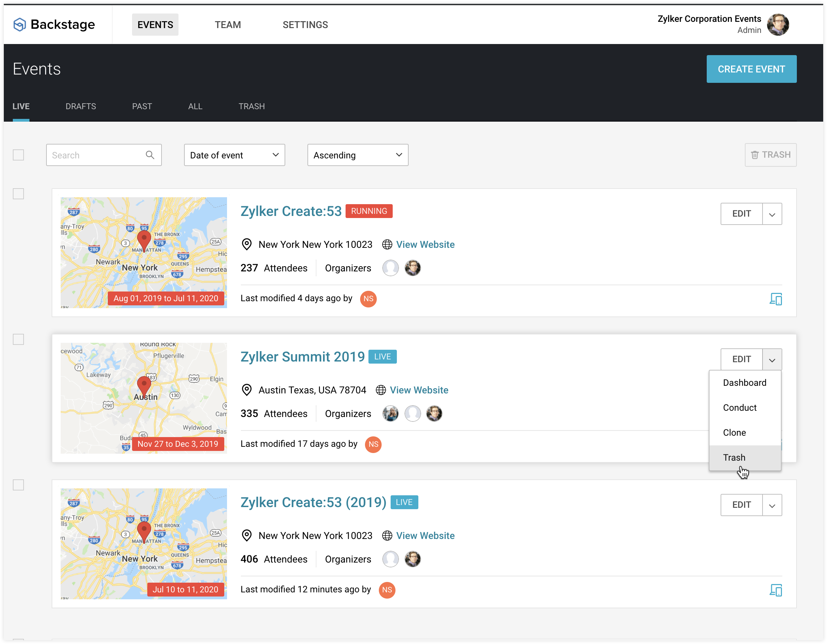The image size is (827, 644).
Task: Click the Backstage logo icon
Action: (19, 25)
